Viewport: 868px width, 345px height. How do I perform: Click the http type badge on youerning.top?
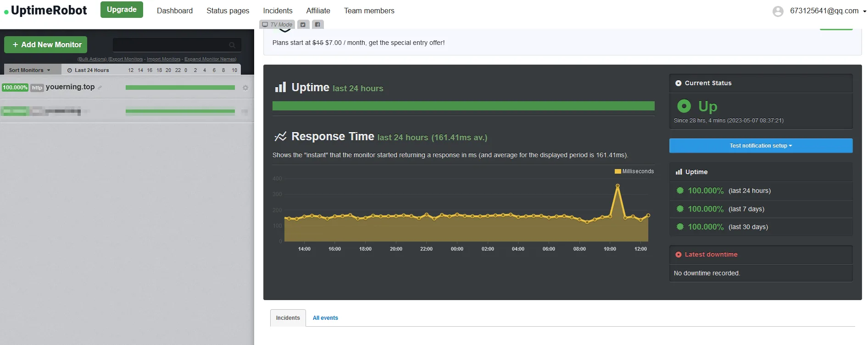(37, 88)
